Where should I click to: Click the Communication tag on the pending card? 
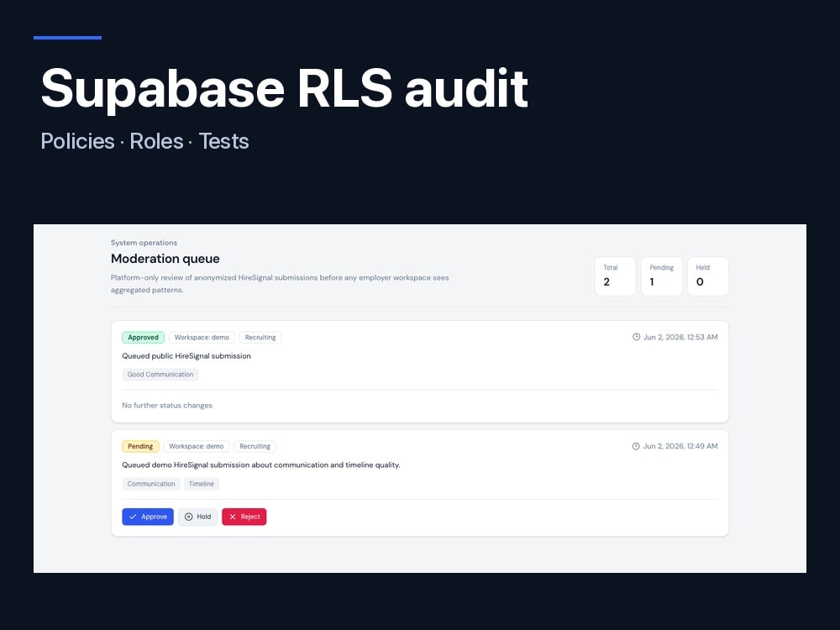click(x=151, y=484)
